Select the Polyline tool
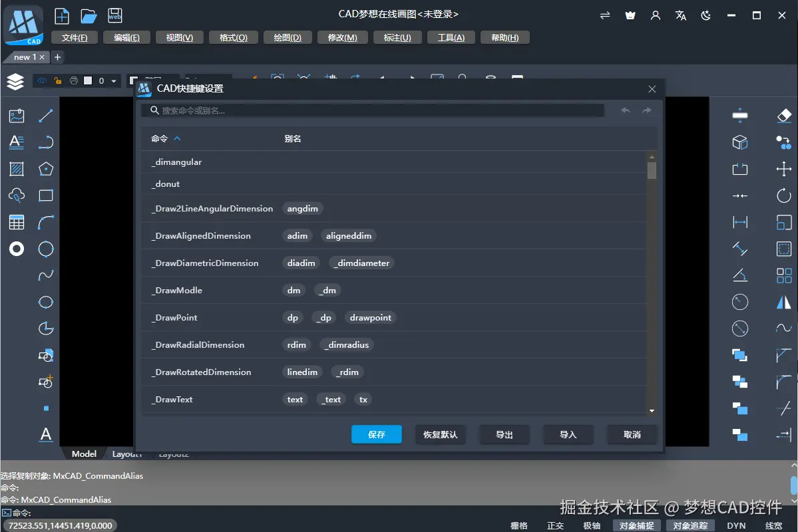The height and width of the screenshot is (532, 798). click(46, 142)
